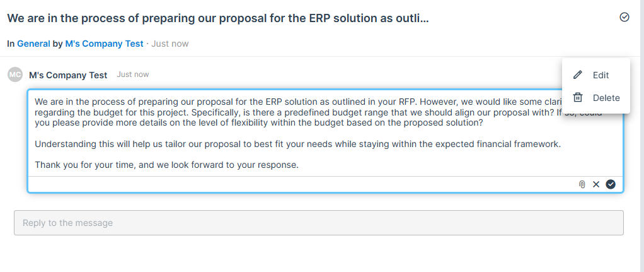Click the M's Company Test author name on message
This screenshot has width=644, height=272.
[68, 75]
